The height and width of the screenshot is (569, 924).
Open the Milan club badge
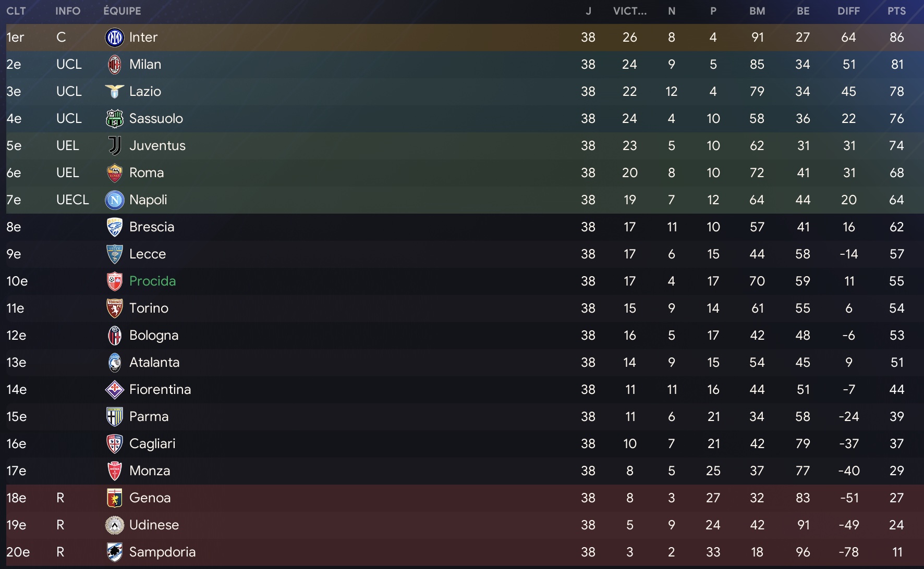coord(115,65)
